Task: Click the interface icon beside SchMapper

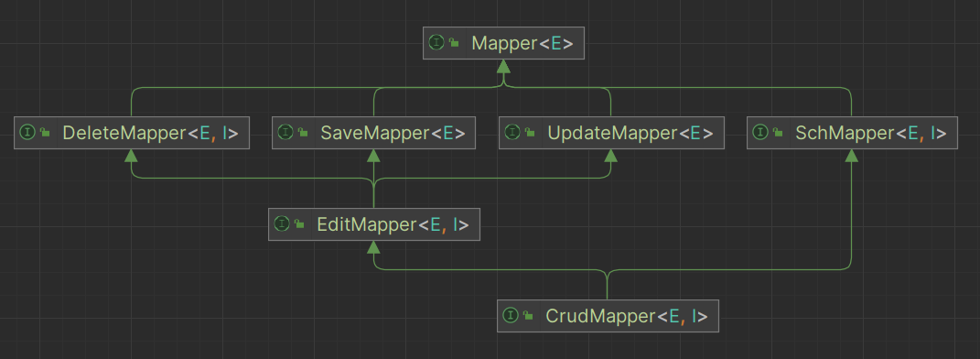Action: tap(760, 132)
